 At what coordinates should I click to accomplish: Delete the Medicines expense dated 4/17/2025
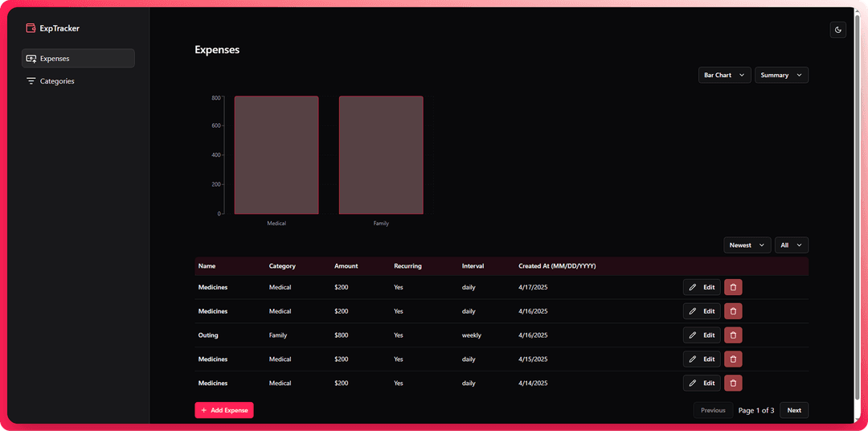pyautogui.click(x=733, y=287)
